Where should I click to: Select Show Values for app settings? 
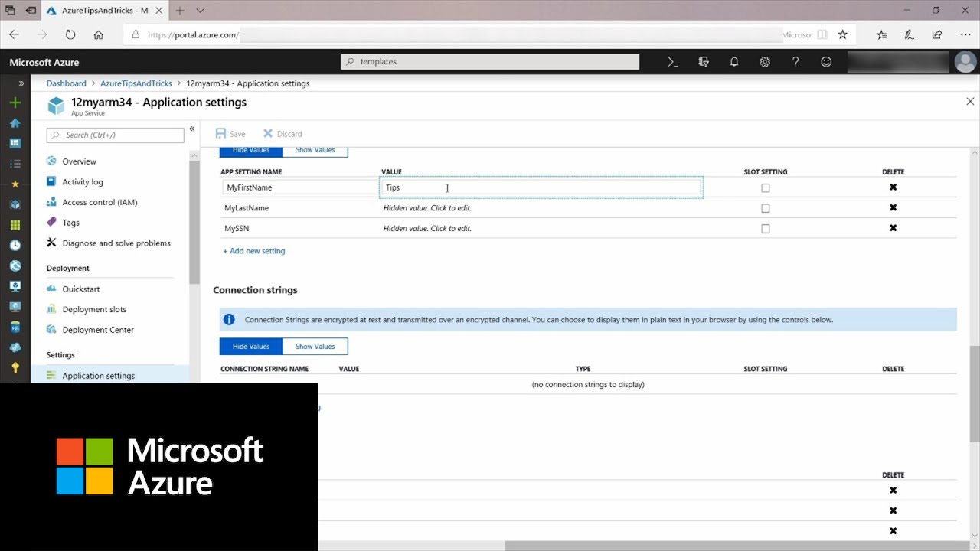click(x=315, y=151)
